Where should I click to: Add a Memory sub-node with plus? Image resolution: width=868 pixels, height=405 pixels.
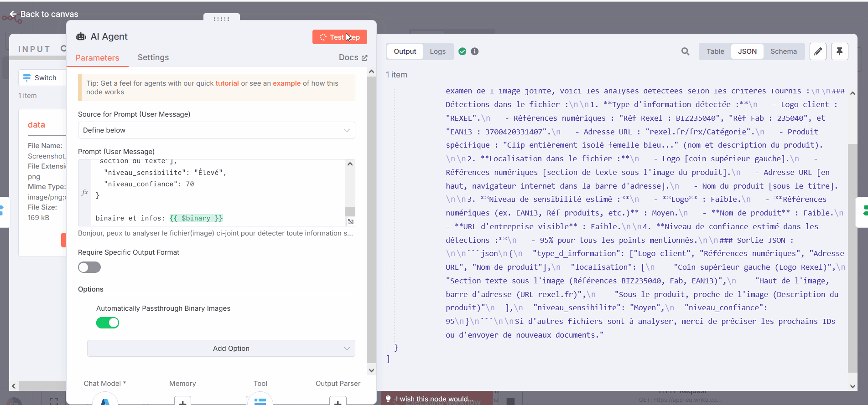tap(182, 401)
